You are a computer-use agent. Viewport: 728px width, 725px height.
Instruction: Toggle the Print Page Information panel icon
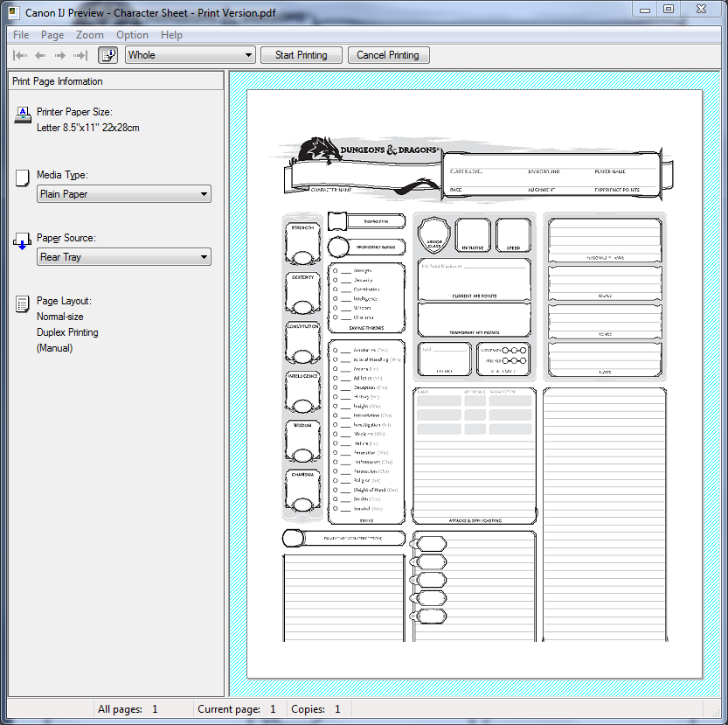point(108,55)
